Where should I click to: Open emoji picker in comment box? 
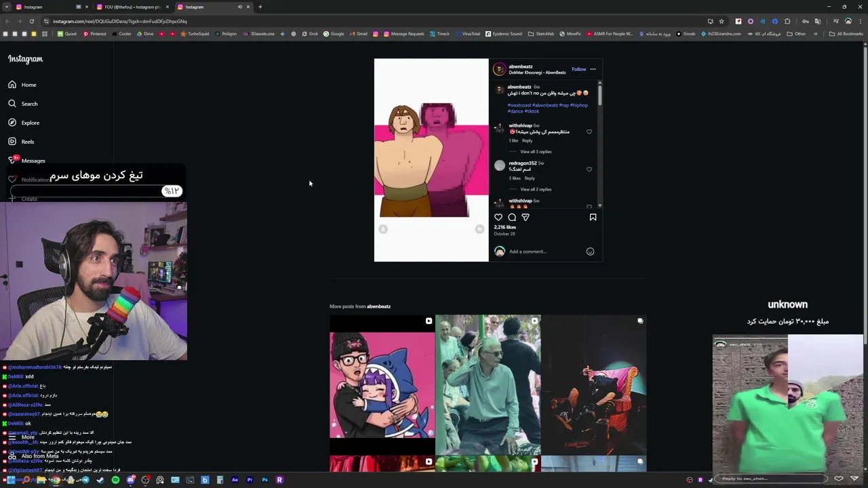point(590,251)
